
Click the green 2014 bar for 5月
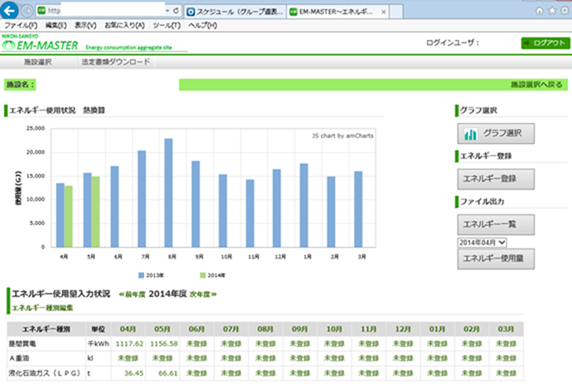pyautogui.click(x=96, y=212)
